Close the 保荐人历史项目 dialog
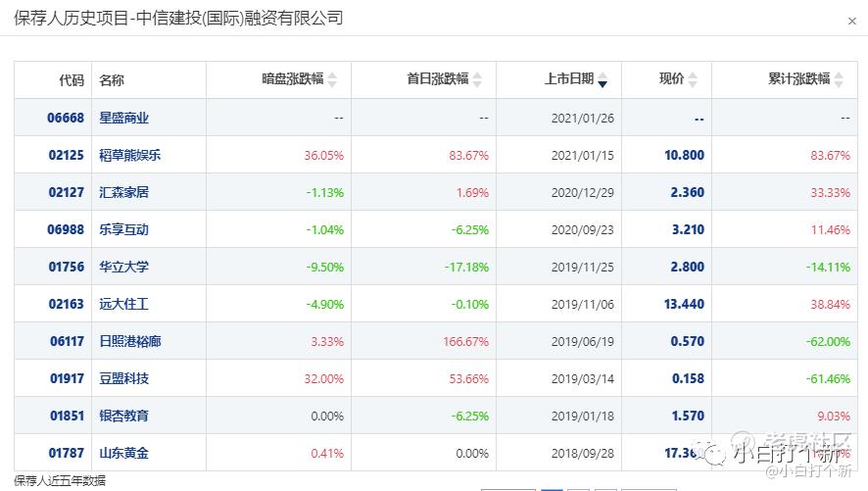Image resolution: width=868 pixels, height=491 pixels. coord(852,21)
